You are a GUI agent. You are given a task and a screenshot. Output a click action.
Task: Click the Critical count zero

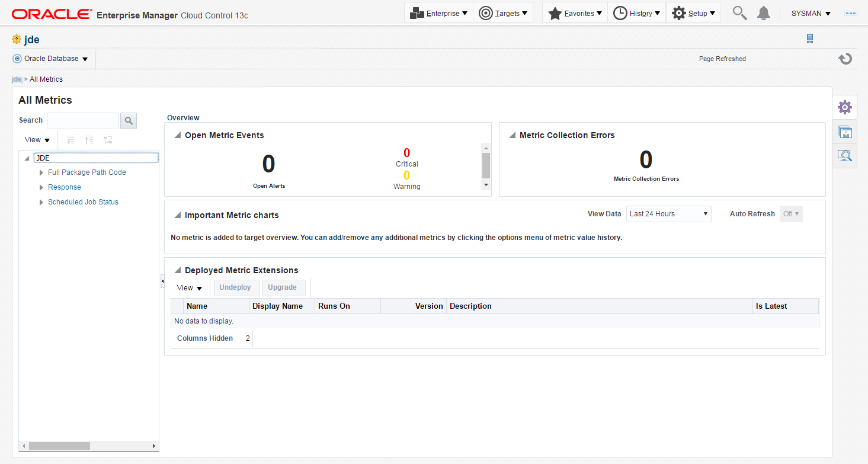coord(406,153)
